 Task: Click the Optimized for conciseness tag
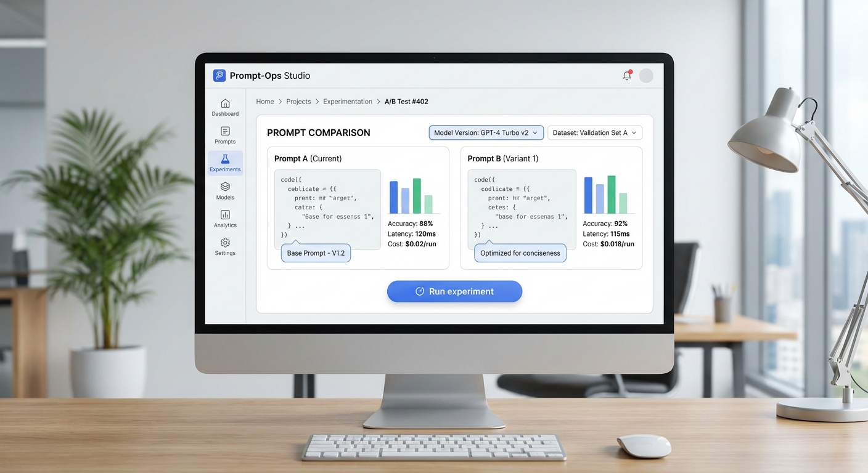pos(520,253)
